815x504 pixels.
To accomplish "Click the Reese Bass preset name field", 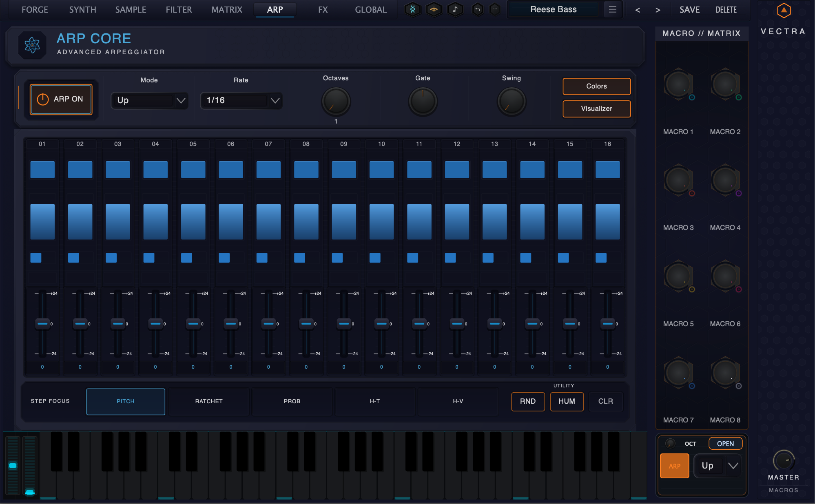I will 554,9.
